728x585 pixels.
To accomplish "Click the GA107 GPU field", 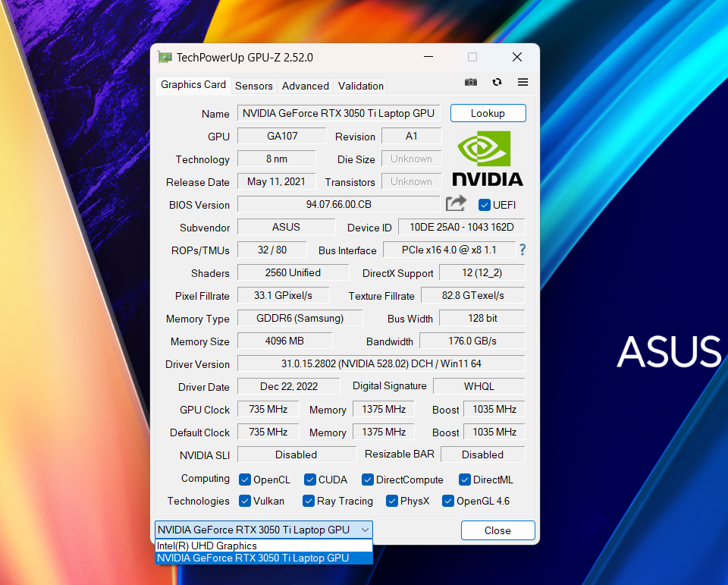I will tap(282, 136).
